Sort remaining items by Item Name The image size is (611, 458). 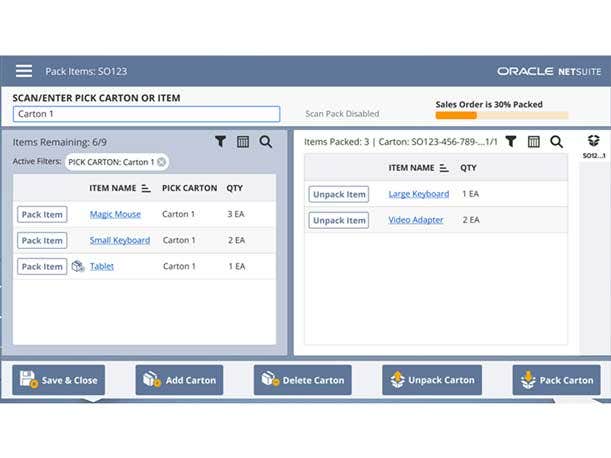click(146, 188)
